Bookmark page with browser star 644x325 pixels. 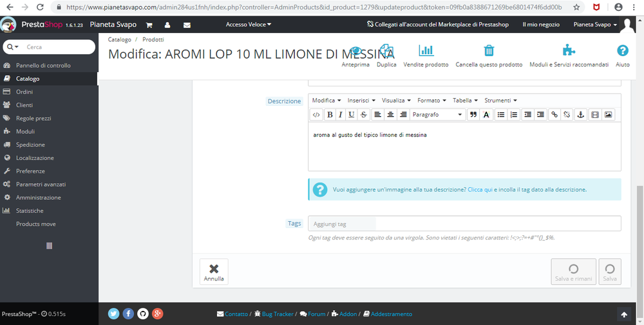pyautogui.click(x=576, y=7)
